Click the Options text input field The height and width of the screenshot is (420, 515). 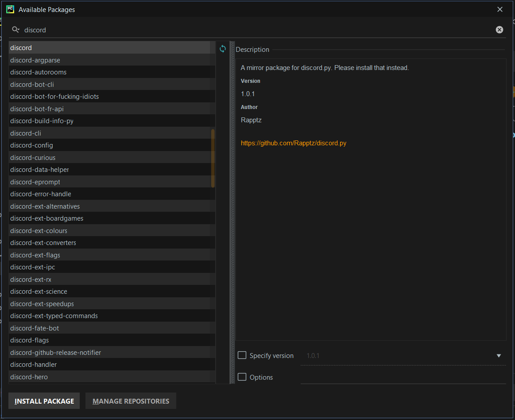coord(403,377)
